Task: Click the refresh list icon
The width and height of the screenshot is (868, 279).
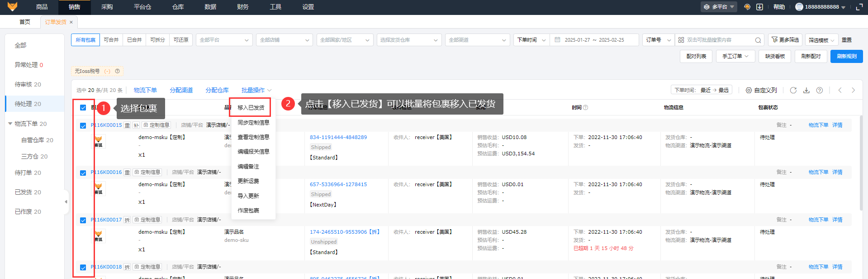Action: (793, 90)
